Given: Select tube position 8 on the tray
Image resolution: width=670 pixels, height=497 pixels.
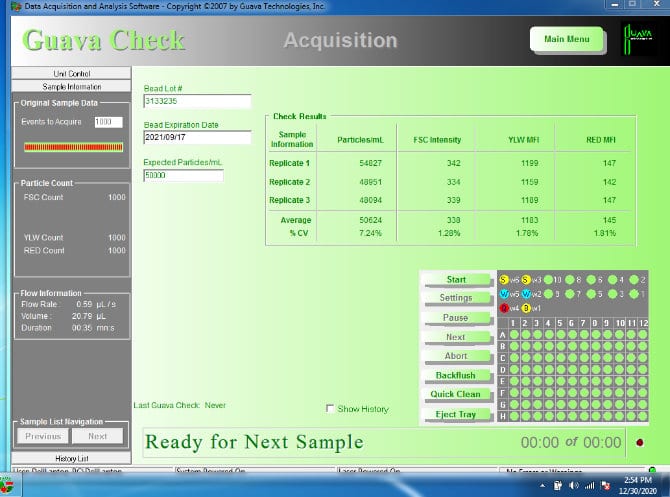Looking at the screenshot, I should click(570, 279).
